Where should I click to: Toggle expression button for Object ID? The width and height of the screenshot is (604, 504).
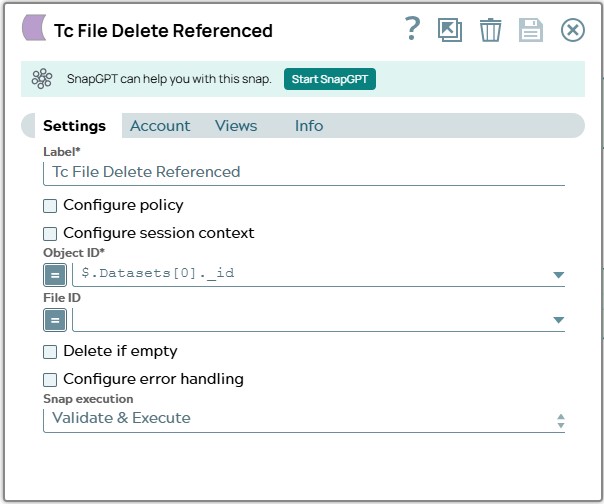(55, 275)
